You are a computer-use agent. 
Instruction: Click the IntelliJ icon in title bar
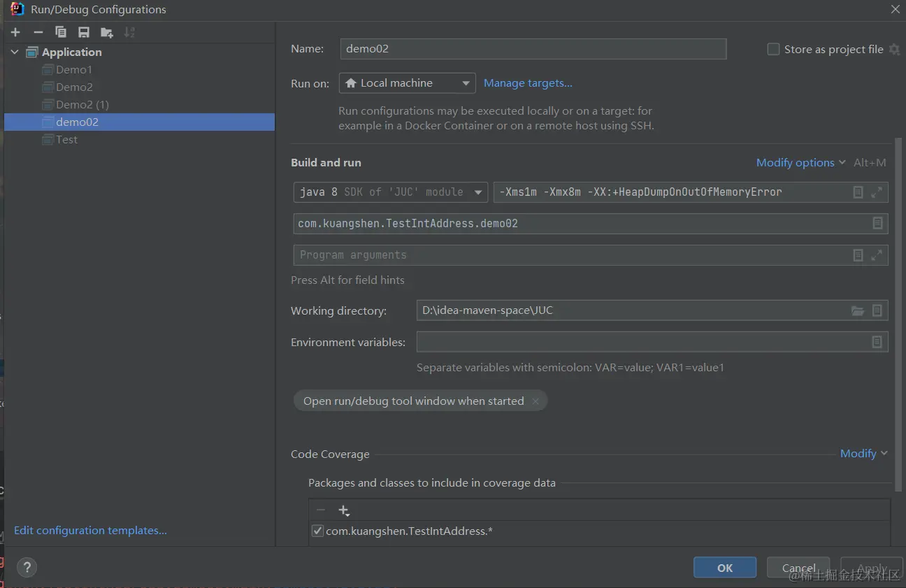(18, 9)
